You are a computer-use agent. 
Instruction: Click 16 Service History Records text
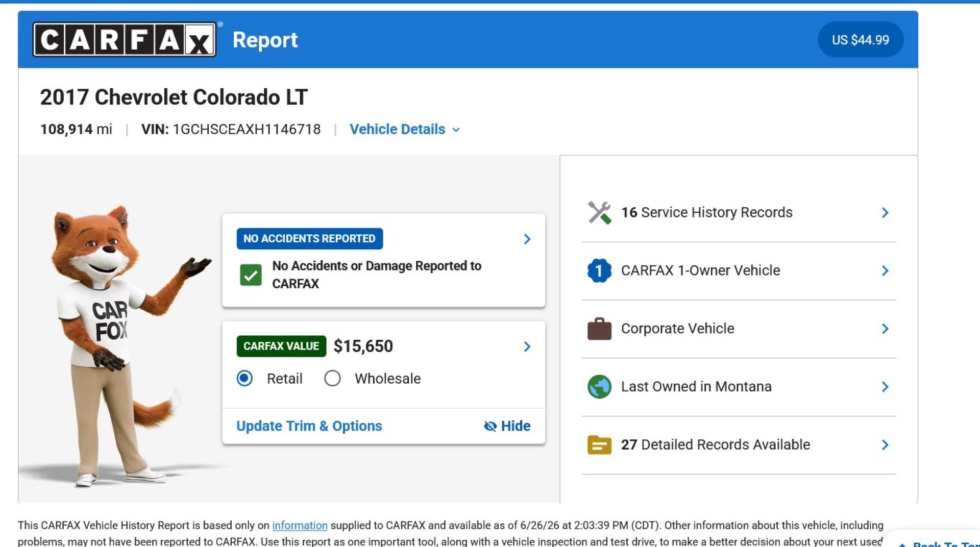click(x=706, y=212)
